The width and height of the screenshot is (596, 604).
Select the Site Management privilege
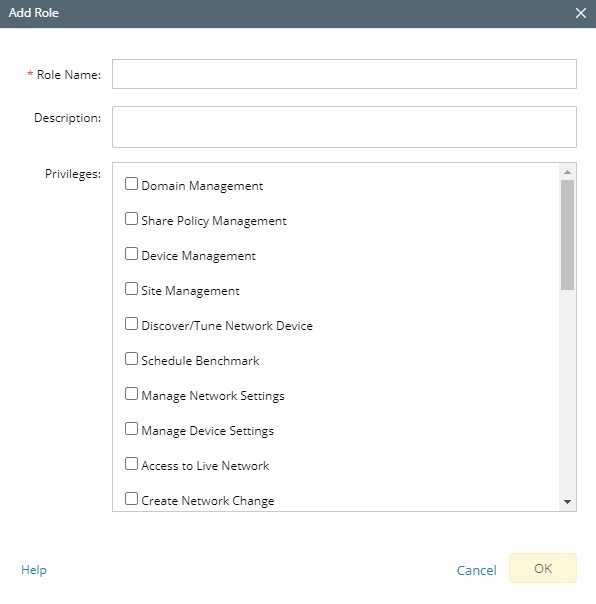click(131, 289)
